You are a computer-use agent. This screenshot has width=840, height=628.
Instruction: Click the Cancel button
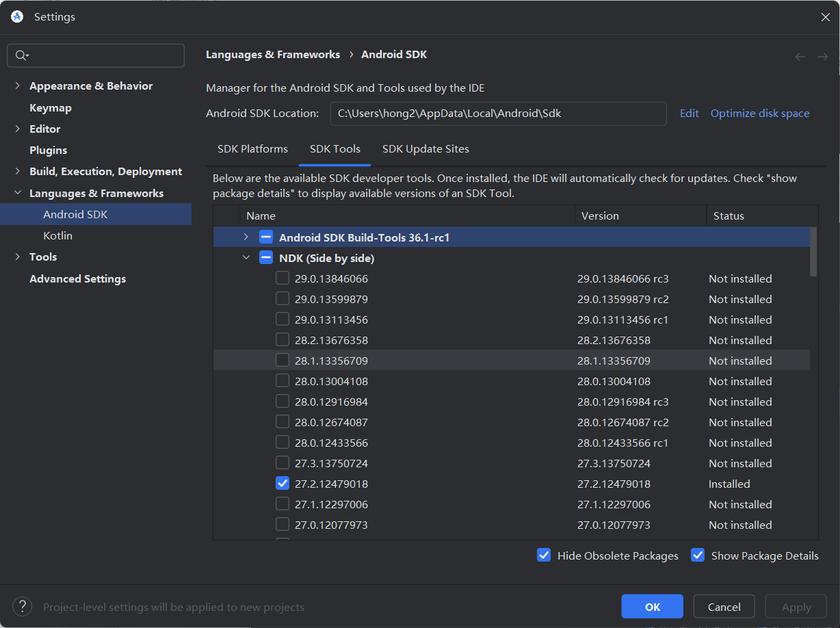[724, 607]
